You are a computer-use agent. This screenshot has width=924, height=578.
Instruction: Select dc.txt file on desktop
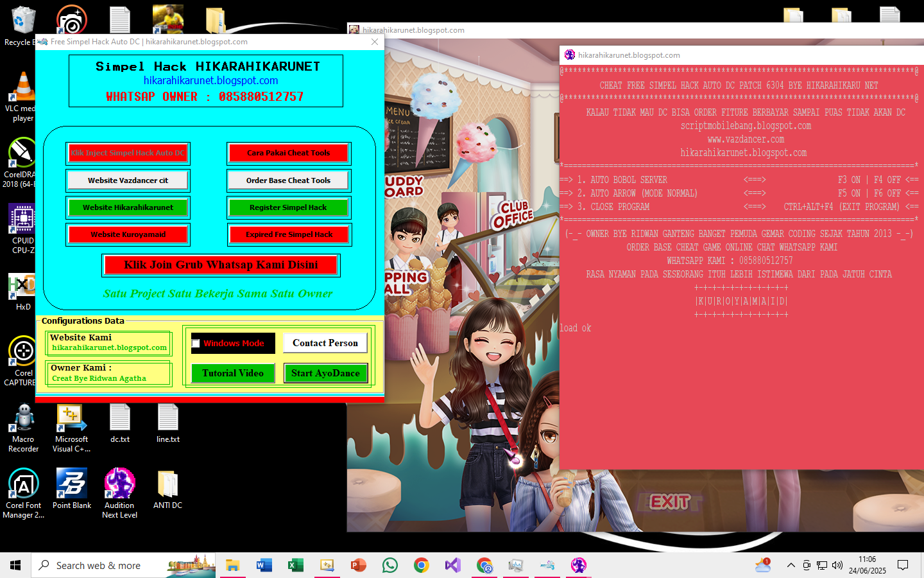120,424
